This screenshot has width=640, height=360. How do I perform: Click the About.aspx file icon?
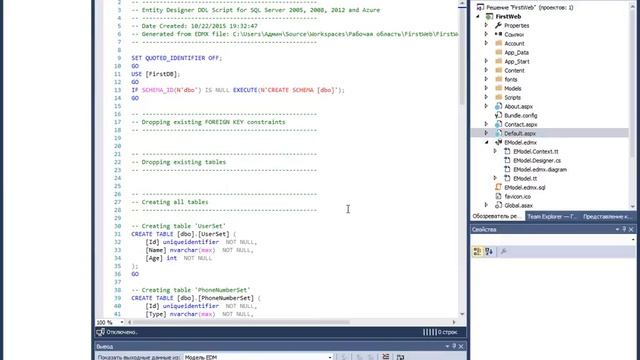click(498, 106)
